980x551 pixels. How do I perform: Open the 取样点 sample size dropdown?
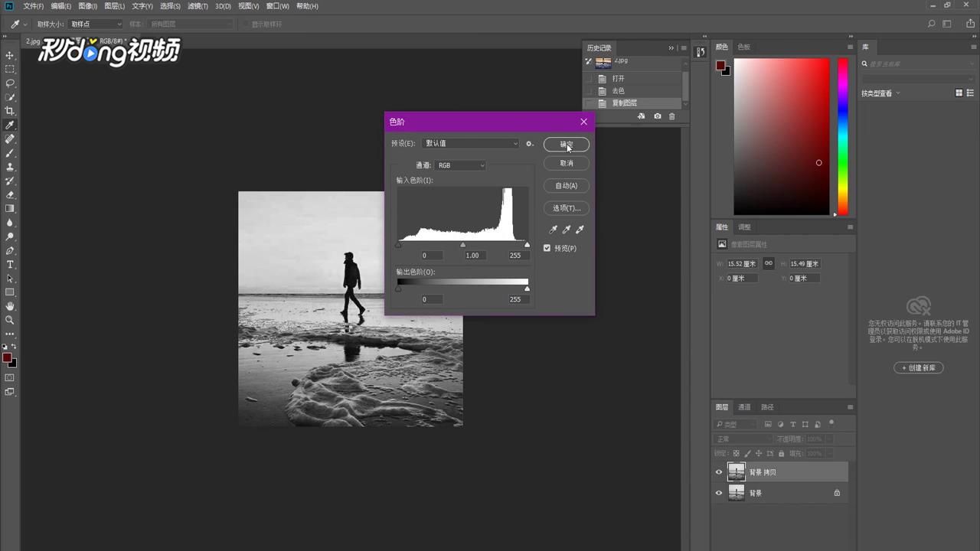click(x=96, y=24)
